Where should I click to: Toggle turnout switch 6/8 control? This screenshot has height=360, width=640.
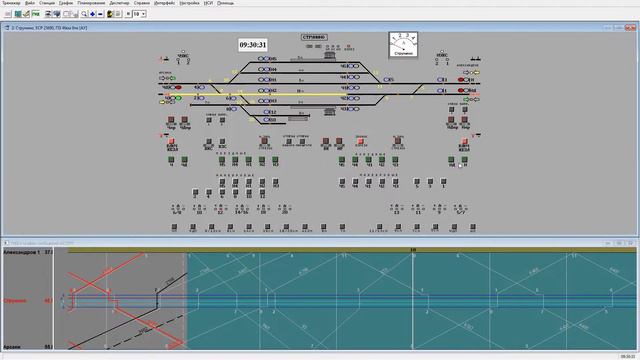click(177, 209)
